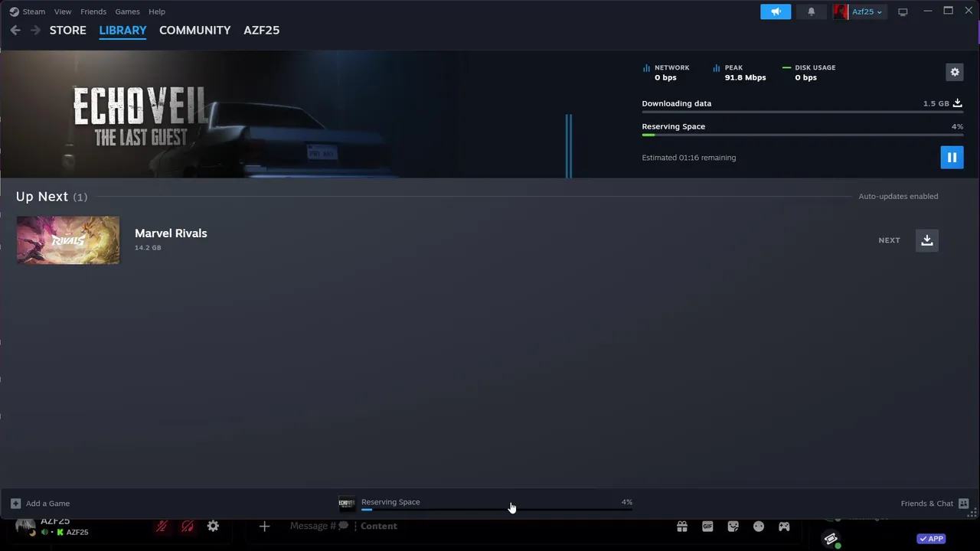
Task: Open the Discord gift icon
Action: (x=682, y=527)
